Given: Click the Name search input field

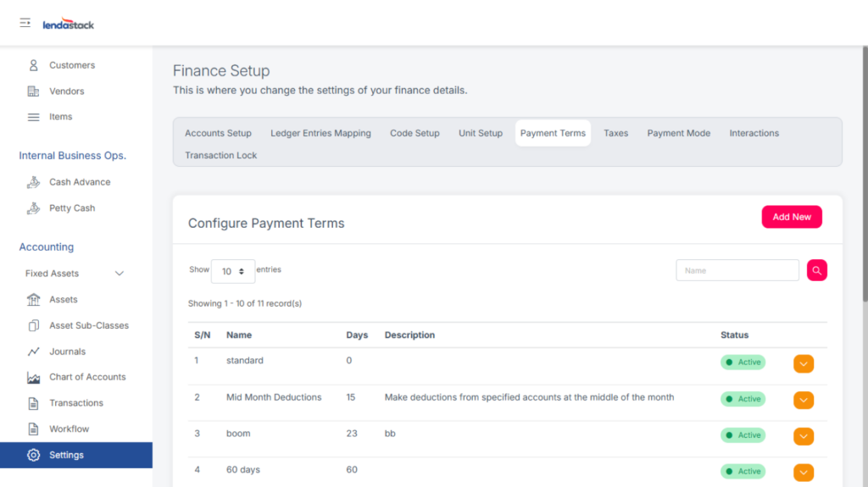Looking at the screenshot, I should coord(737,270).
